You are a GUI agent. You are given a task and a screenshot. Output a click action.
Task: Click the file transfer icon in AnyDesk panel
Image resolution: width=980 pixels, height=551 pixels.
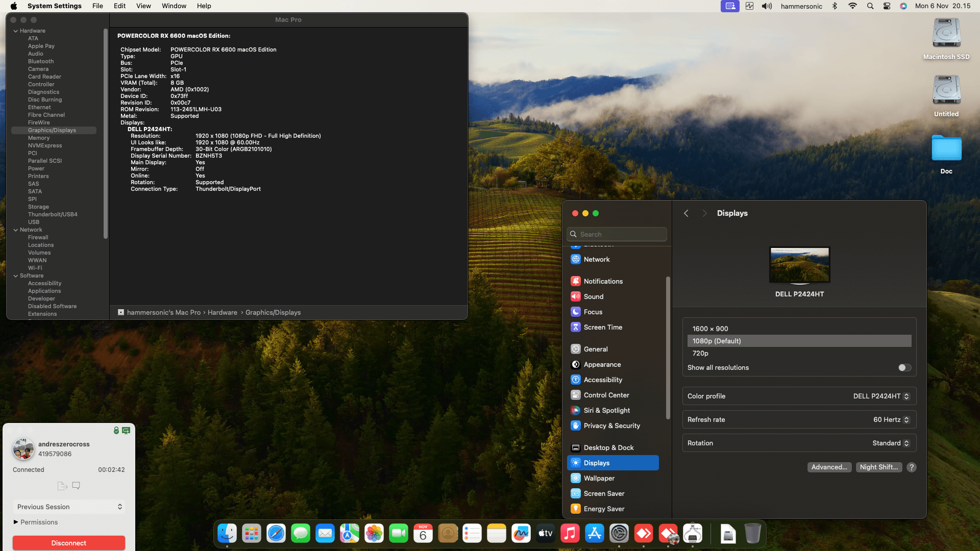coord(62,486)
